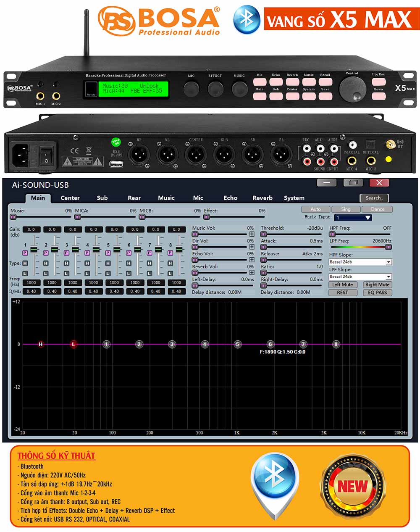Viewport: 420px width, 532px height.
Task: Click the Freq (Hz) field of band 8
Action: (x=176, y=282)
